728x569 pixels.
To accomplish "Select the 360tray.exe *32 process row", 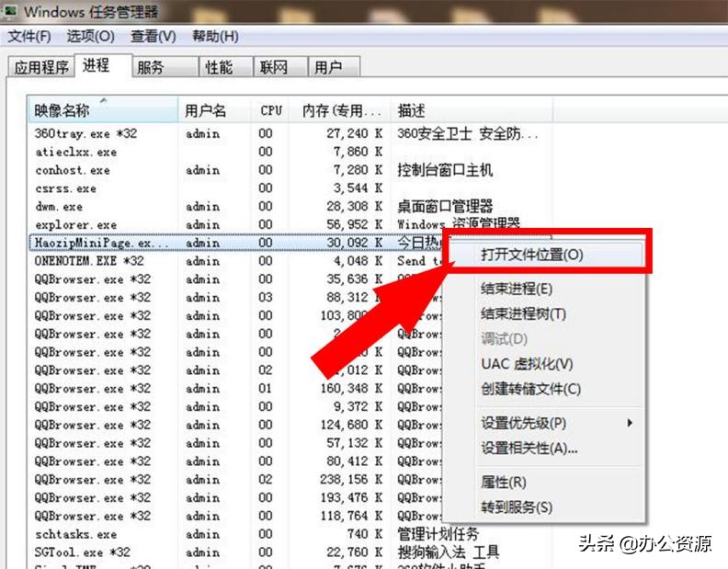I will (x=290, y=134).
